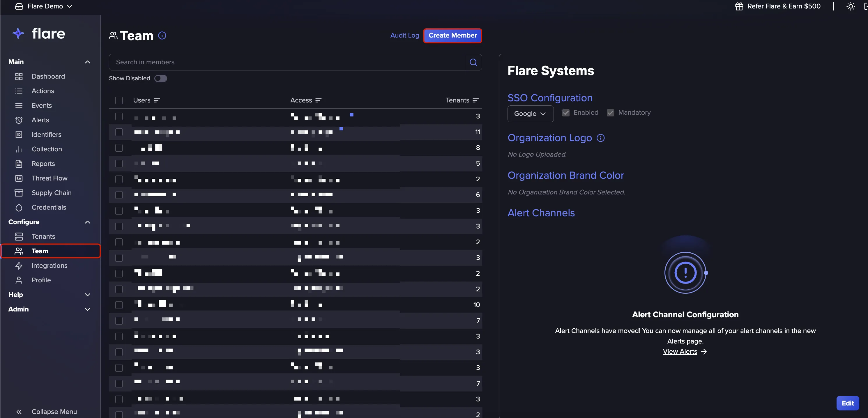Open the Google SSO provider dropdown

530,114
